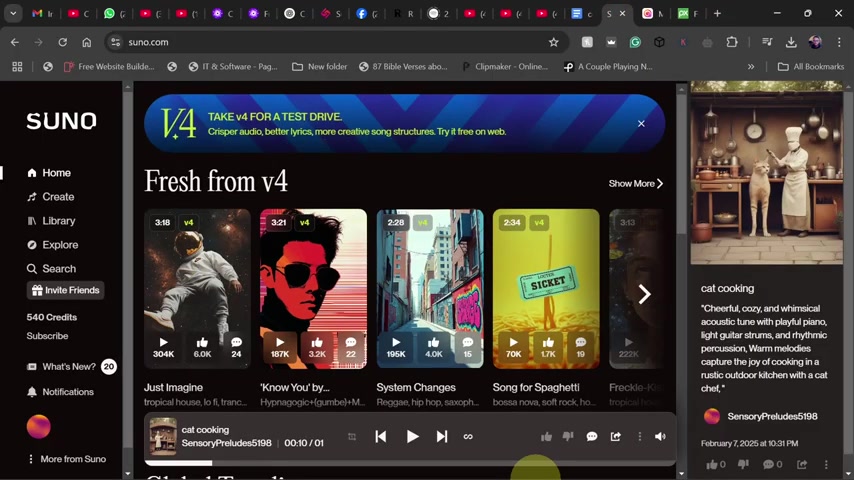Image resolution: width=854 pixels, height=480 pixels.
Task: Thumbs down the playing song in player
Action: [x=568, y=436]
